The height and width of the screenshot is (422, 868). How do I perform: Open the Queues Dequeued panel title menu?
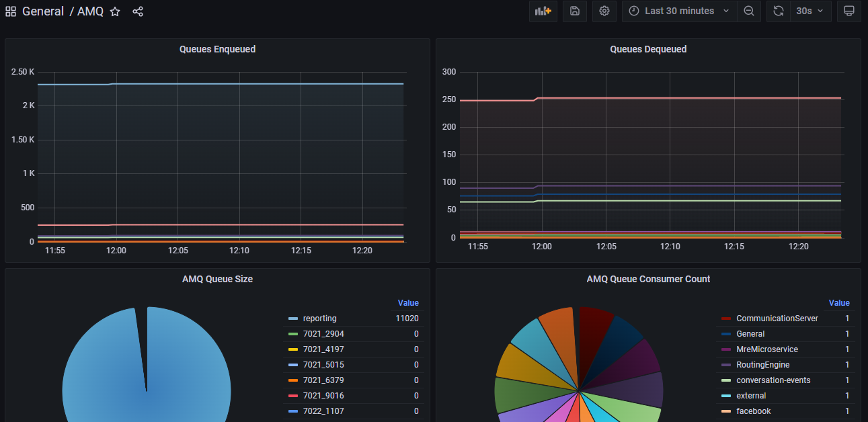tap(648, 49)
